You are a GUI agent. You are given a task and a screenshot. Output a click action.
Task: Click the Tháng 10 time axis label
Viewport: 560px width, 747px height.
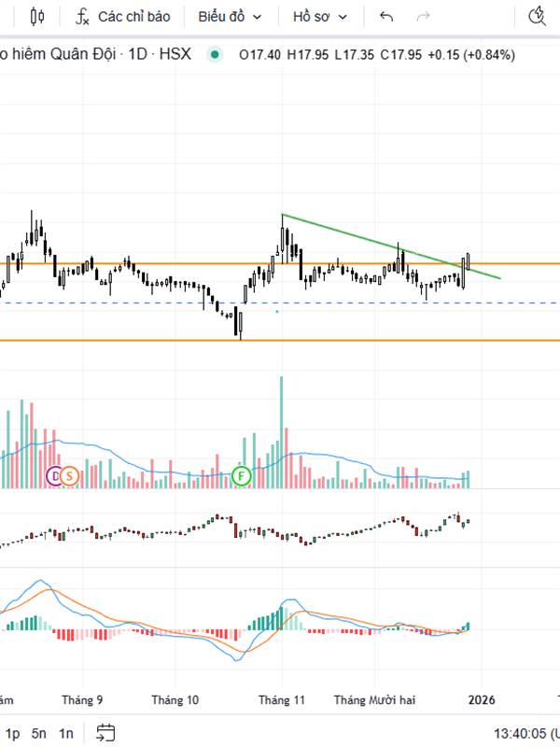(175, 699)
